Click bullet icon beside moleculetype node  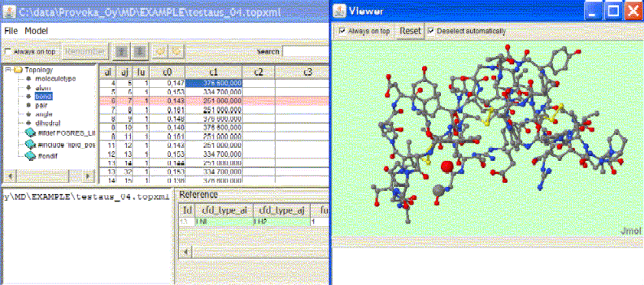29,78
